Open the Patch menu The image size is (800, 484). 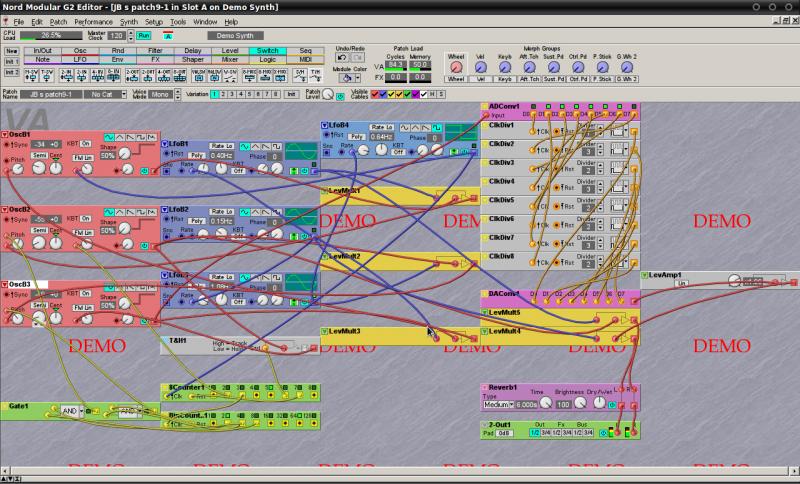point(58,22)
